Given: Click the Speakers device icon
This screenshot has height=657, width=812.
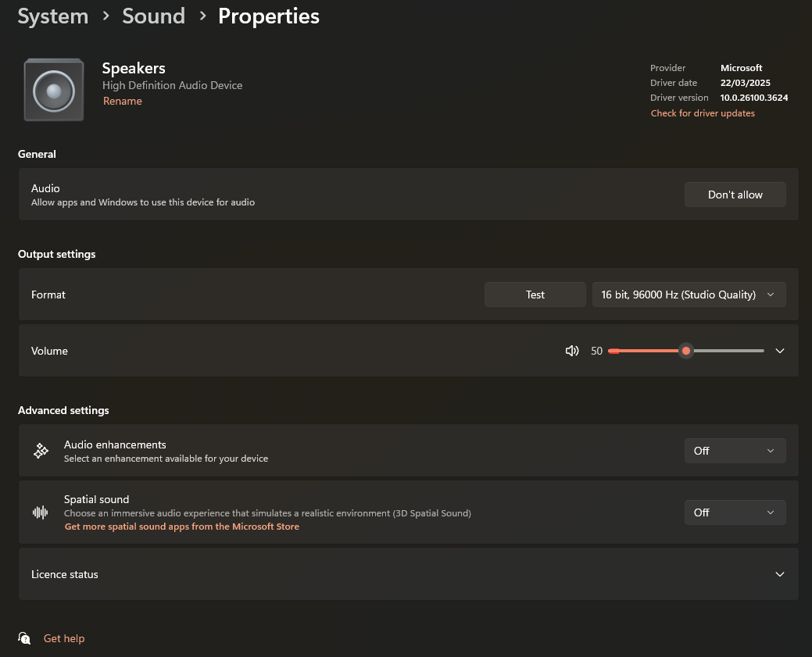Looking at the screenshot, I should [54, 90].
